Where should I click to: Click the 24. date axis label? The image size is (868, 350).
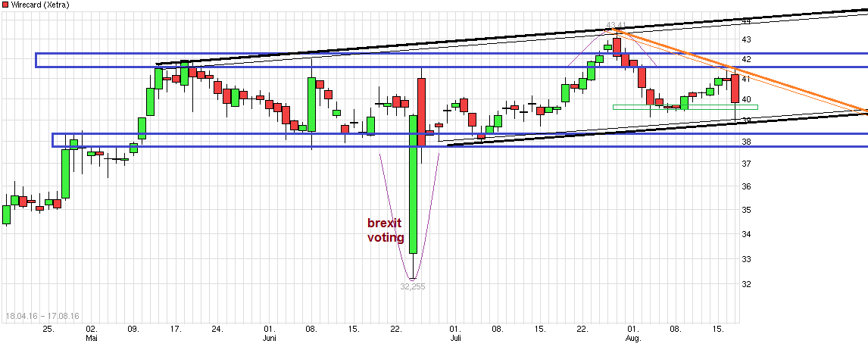pos(217,329)
